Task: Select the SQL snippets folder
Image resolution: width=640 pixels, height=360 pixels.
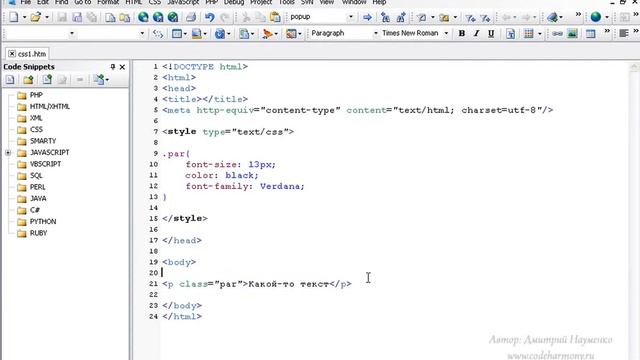Action: click(x=36, y=176)
